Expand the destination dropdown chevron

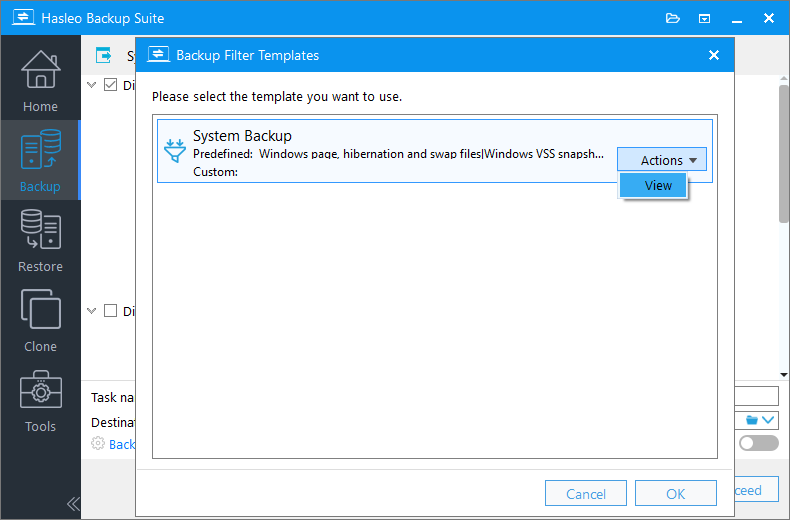pos(768,420)
